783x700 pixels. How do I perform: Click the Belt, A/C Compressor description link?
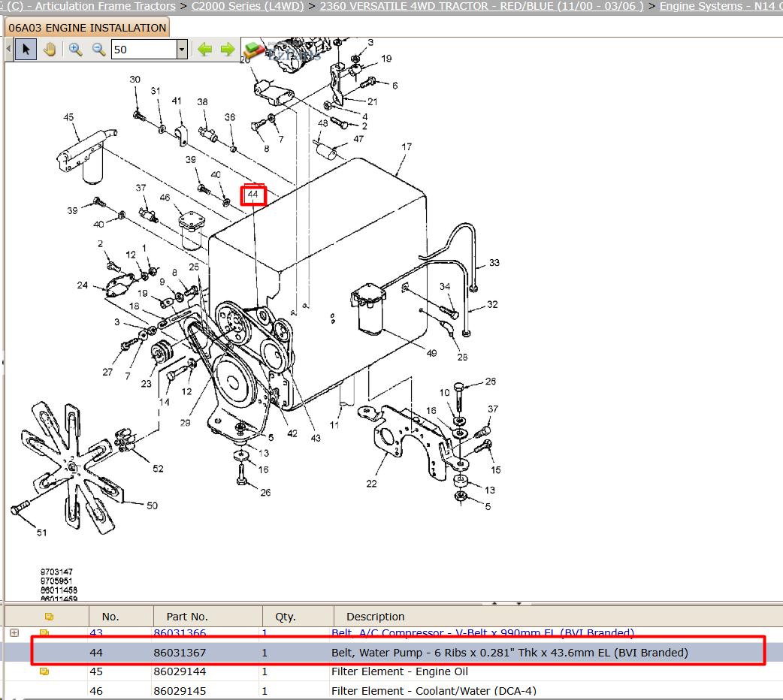[483, 632]
